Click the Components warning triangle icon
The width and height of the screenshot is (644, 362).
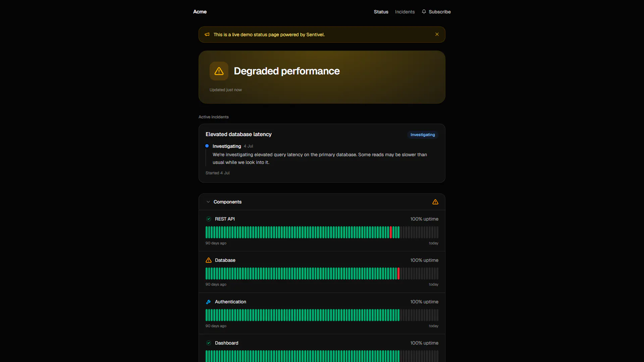[435, 202]
